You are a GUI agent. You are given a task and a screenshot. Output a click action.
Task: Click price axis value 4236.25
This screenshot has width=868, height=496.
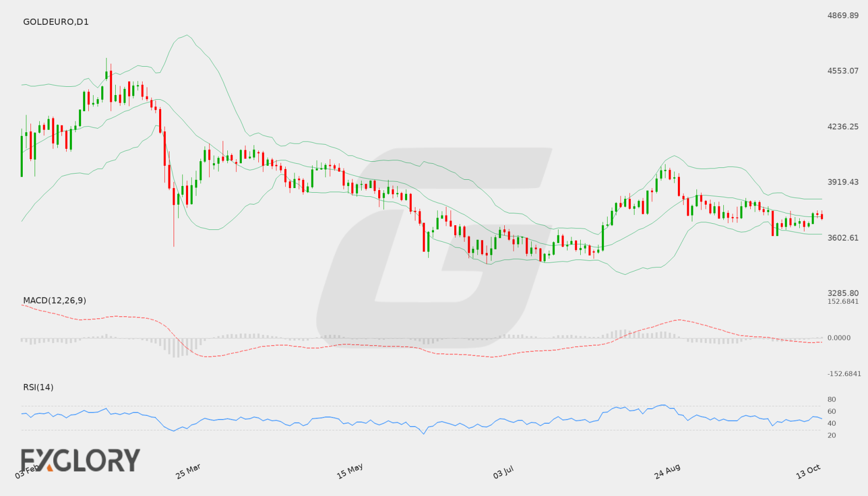[x=843, y=127]
